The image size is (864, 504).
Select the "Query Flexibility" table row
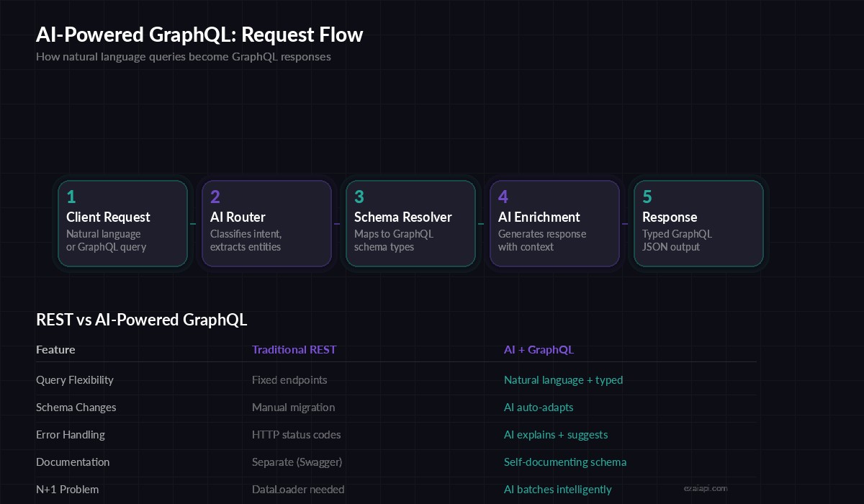click(76, 379)
